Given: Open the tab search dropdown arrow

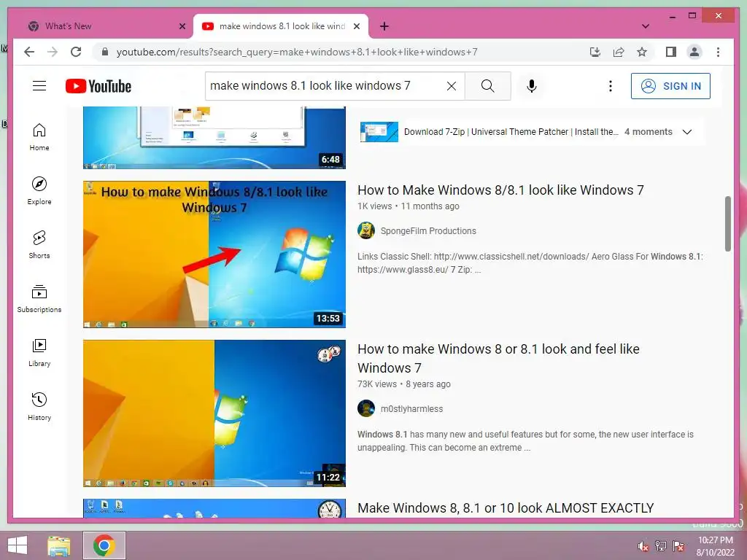Looking at the screenshot, I should tap(646, 26).
